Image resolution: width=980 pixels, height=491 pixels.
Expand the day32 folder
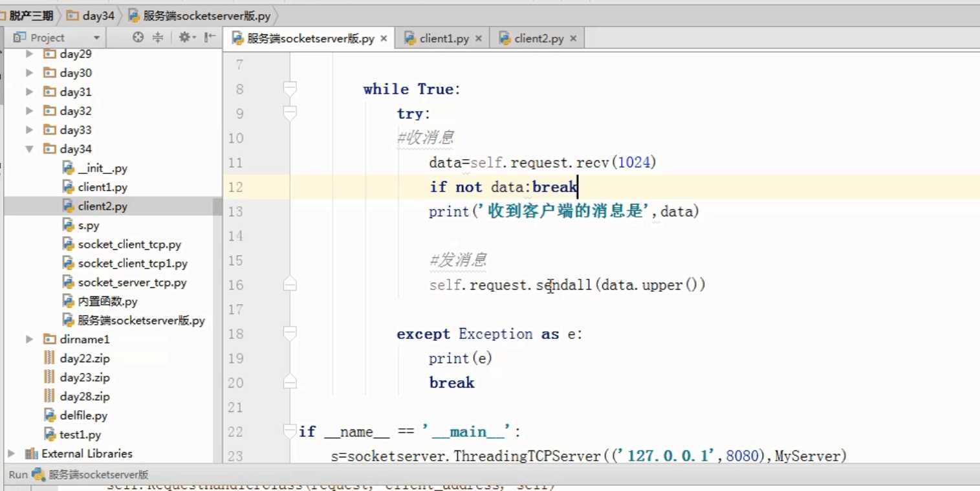click(30, 111)
